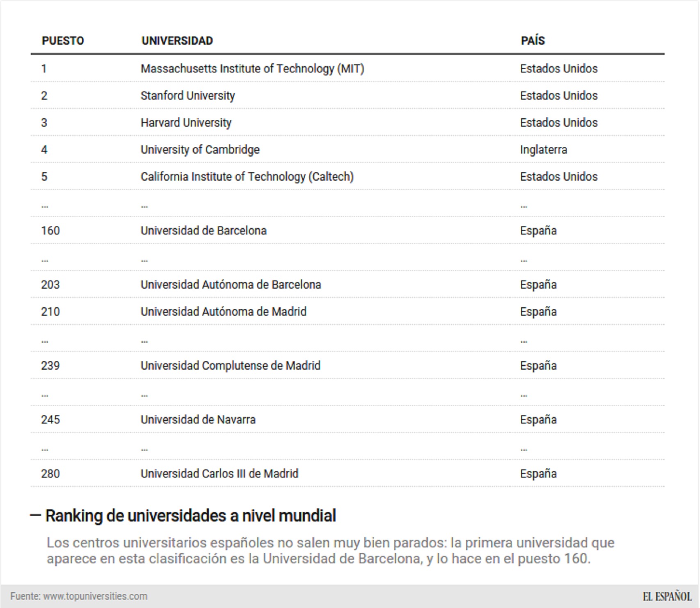The width and height of the screenshot is (700, 608).
Task: Click Universidad Autónoma de Madrid
Action: coord(223,312)
